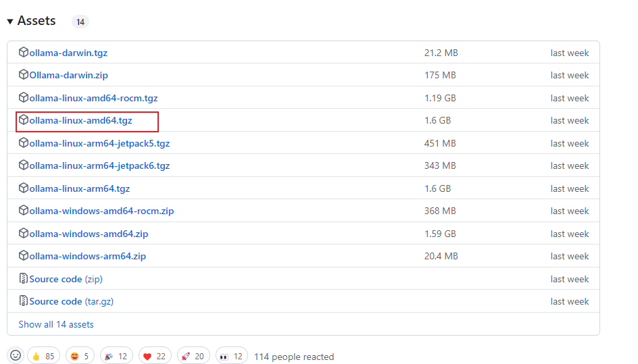The image size is (638, 364).
Task: Click the 451 MB size value
Action: [440, 143]
